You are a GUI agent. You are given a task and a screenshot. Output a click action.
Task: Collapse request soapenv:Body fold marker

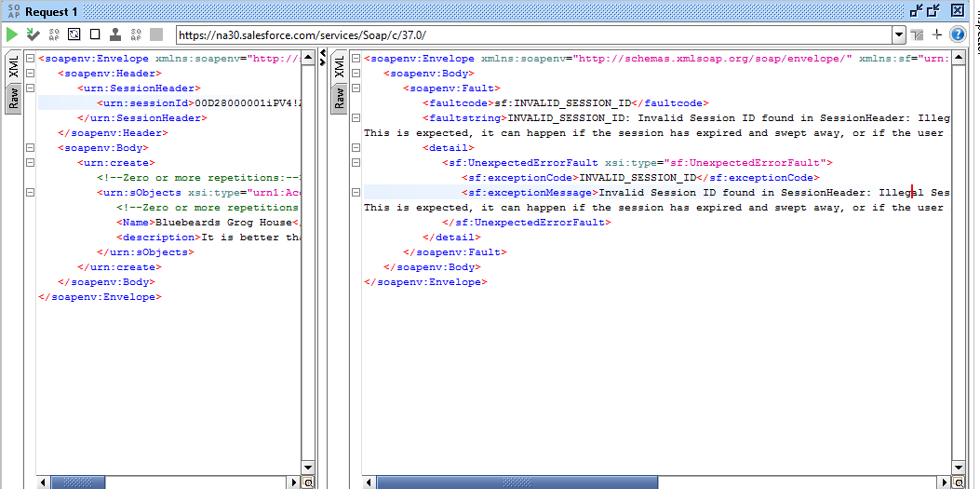(30, 148)
